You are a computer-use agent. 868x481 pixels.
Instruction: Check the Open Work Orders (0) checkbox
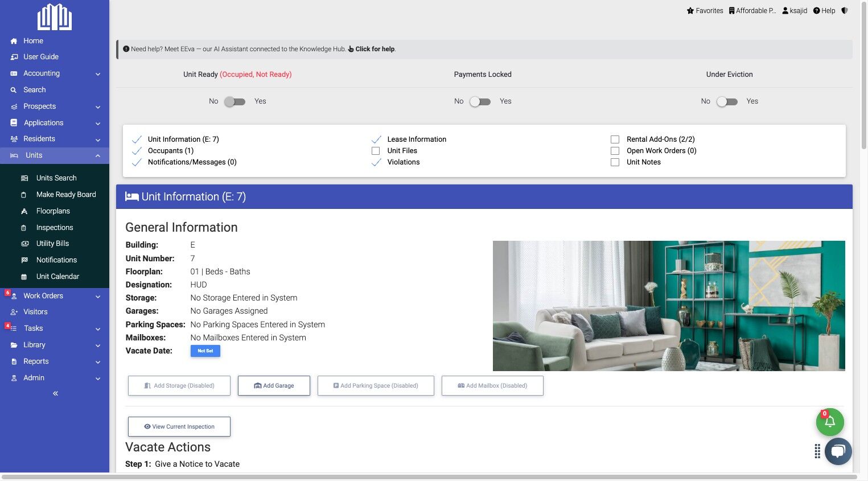tap(615, 151)
